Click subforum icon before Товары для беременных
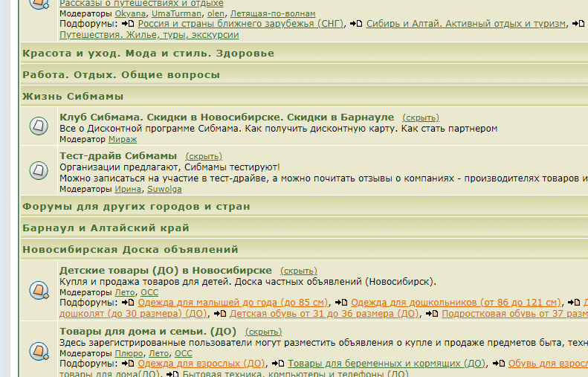The image size is (588, 377). tap(278, 364)
